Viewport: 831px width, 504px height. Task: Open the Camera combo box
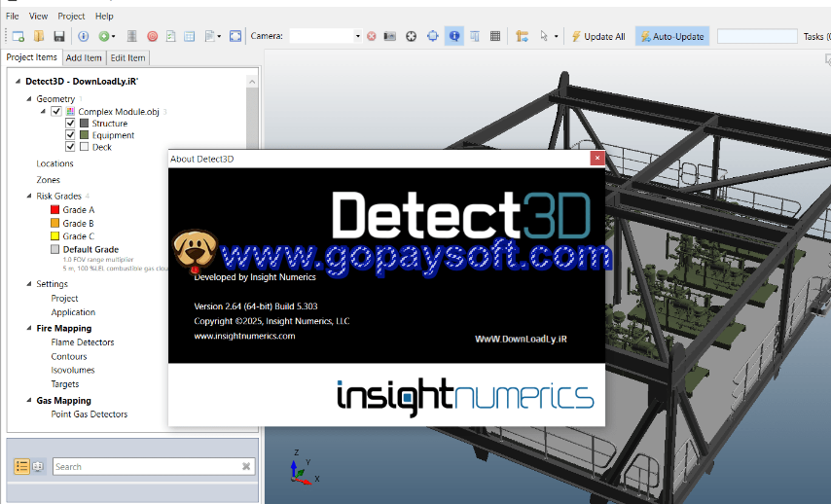(326, 36)
